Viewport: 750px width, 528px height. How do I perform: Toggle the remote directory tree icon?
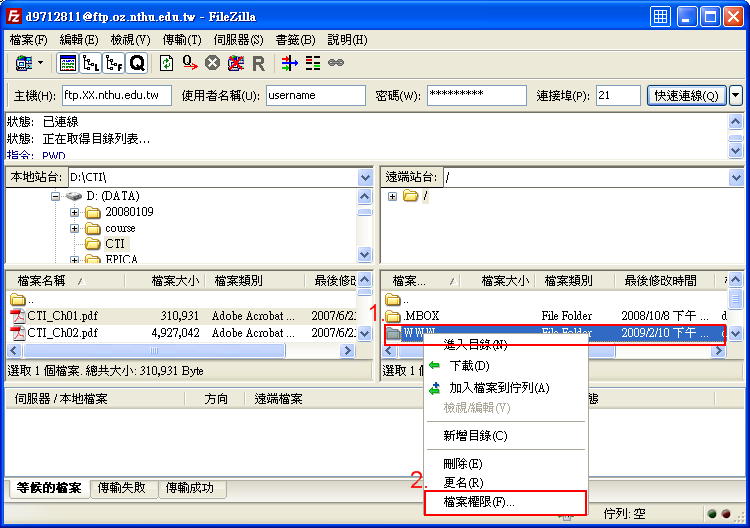click(x=114, y=63)
